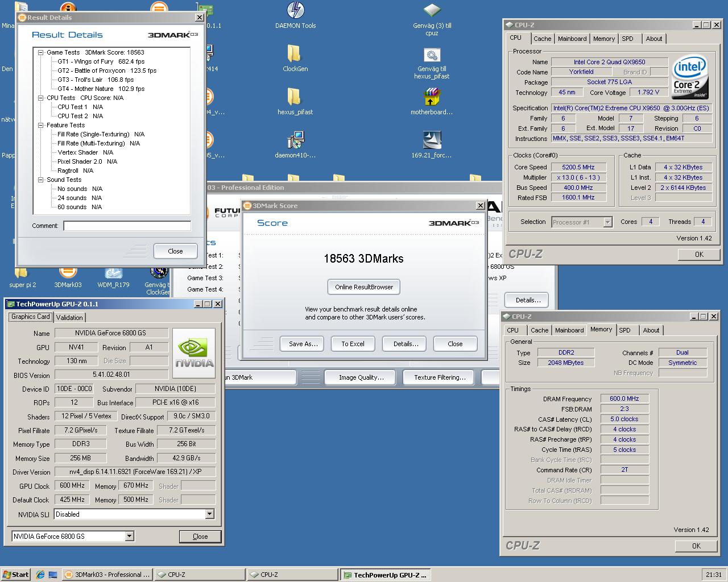Click Image Quality button in 3DMark03
The width and height of the screenshot is (728, 582).
tap(361, 377)
